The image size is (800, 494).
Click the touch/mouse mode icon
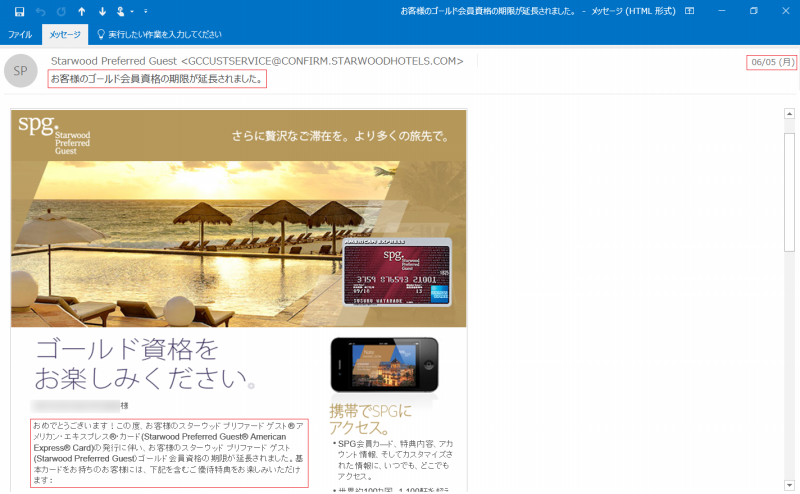click(121, 11)
